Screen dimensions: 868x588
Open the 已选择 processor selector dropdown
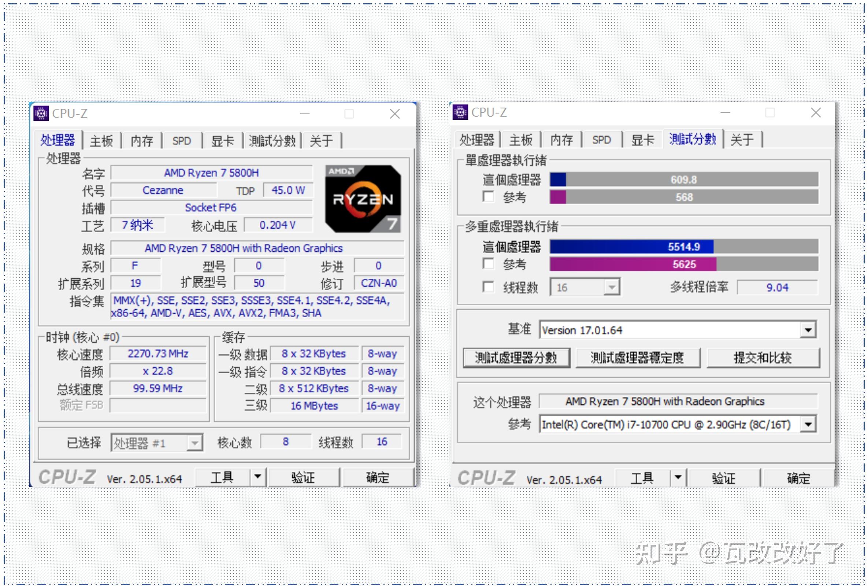click(x=196, y=443)
